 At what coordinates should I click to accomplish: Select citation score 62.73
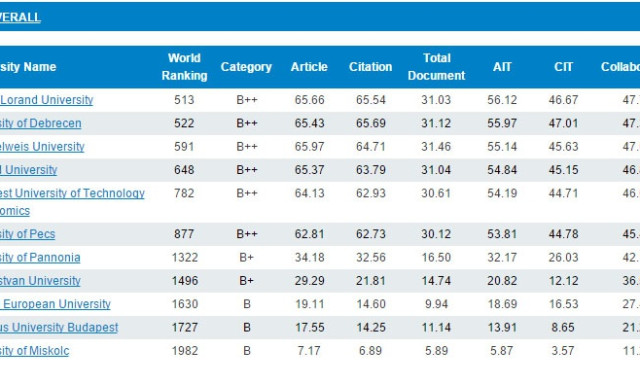[371, 234]
